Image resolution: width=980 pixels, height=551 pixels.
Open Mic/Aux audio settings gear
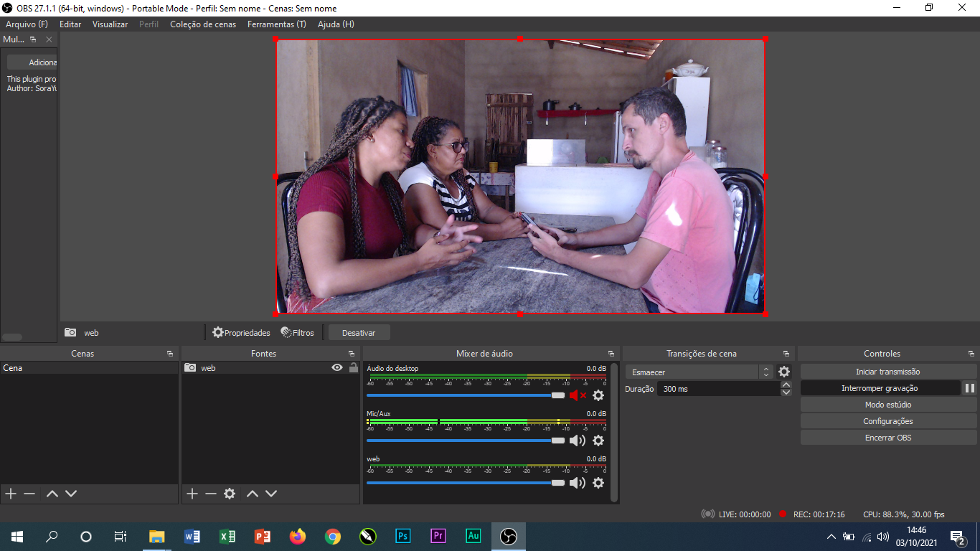tap(598, 441)
